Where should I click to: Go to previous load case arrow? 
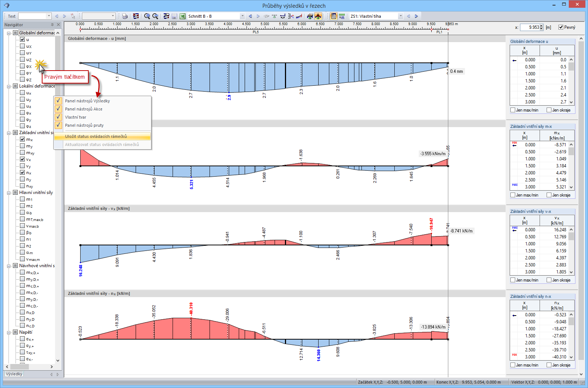point(408,16)
